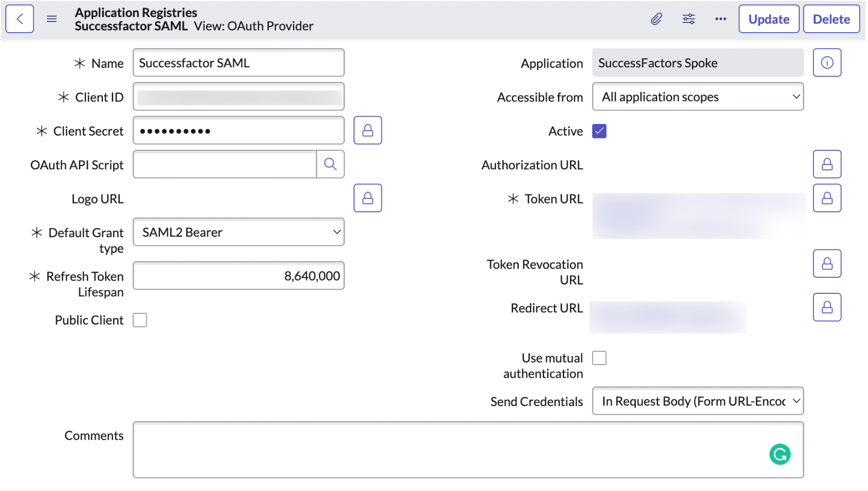Click the OAuth API Script search icon

coord(330,164)
